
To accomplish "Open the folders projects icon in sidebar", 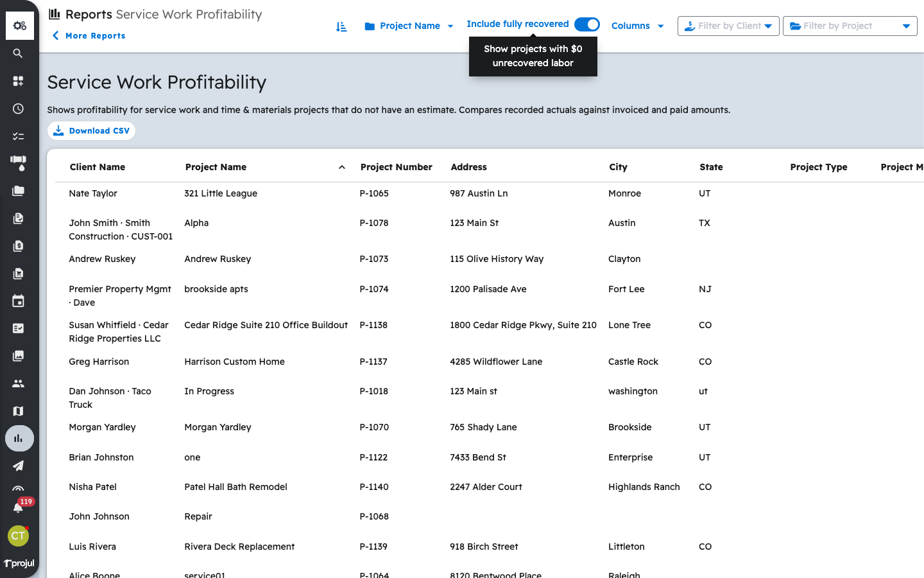I will (x=18, y=191).
